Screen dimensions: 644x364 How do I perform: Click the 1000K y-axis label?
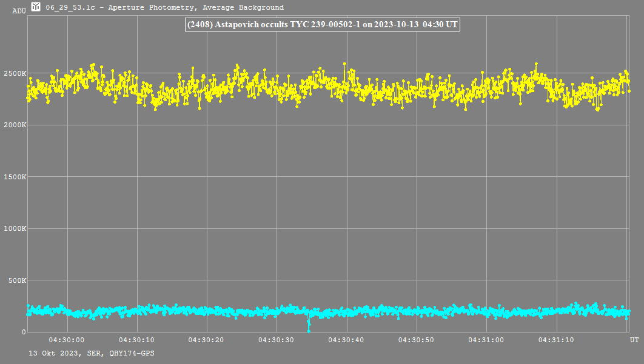tap(15, 229)
